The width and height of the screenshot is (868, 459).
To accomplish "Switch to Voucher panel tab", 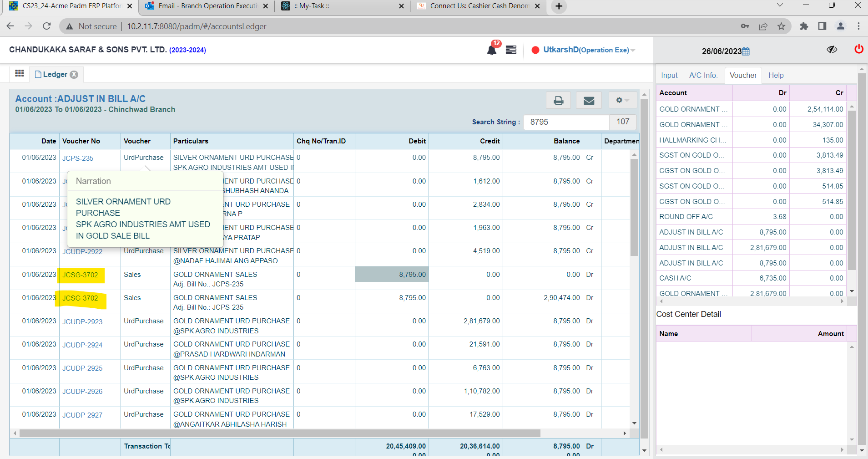I will coord(743,76).
